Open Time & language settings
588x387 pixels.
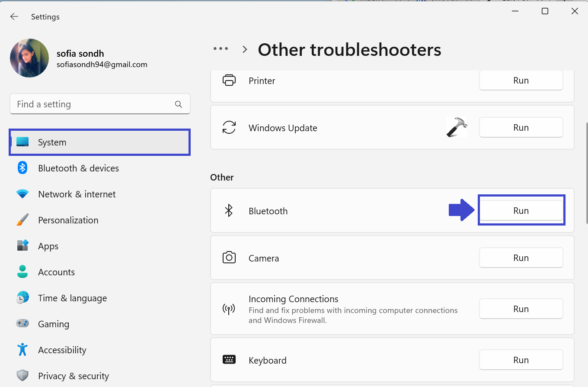point(72,298)
